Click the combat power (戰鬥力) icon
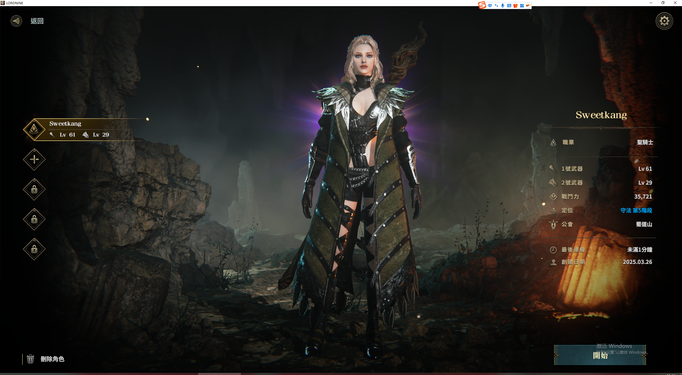Image resolution: width=682 pixels, height=375 pixels. coord(553,196)
